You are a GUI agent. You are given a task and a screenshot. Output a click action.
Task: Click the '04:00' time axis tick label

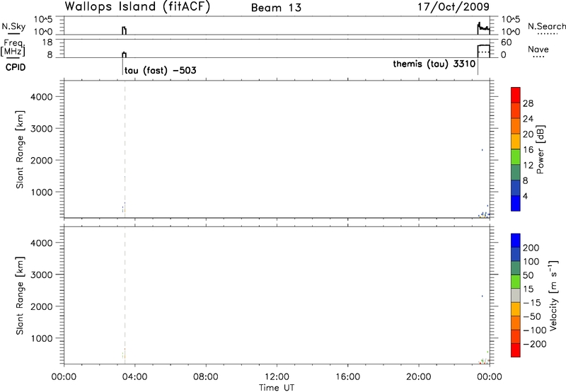point(135,377)
